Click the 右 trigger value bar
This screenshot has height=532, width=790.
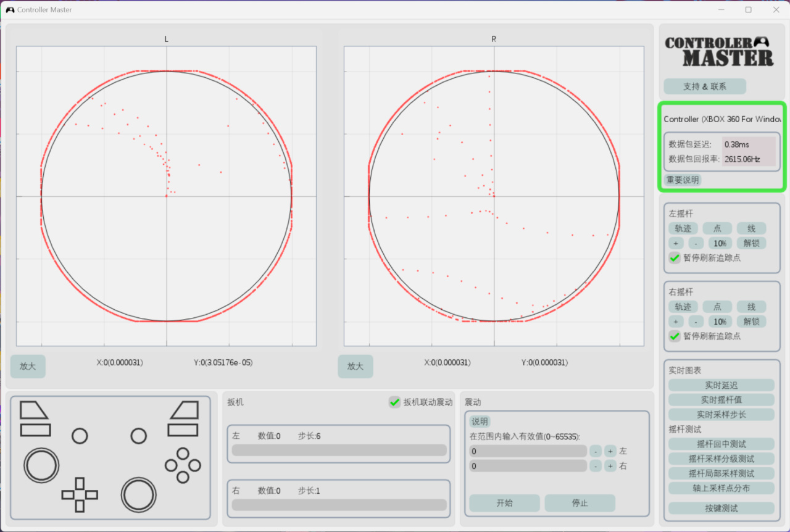(x=339, y=505)
